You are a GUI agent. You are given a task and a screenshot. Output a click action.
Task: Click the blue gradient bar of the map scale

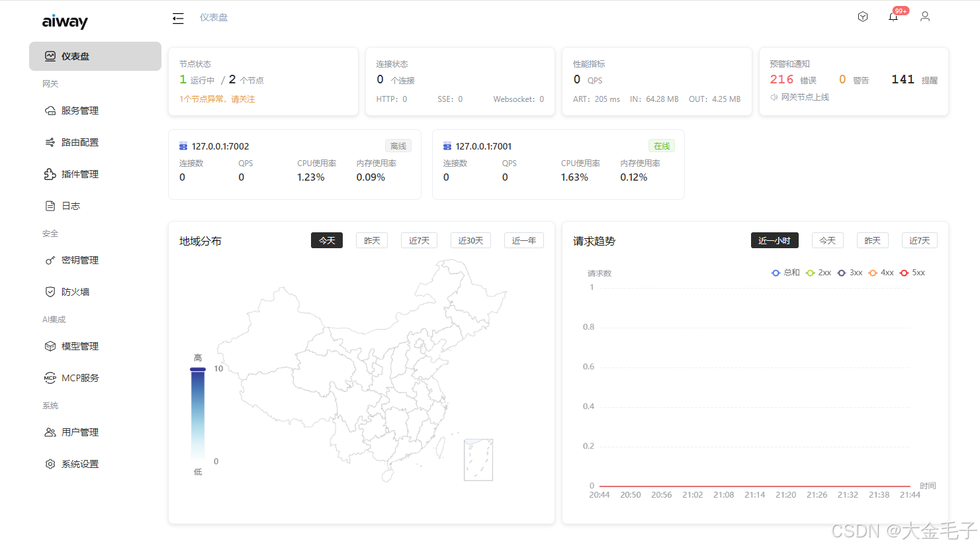[198, 416]
